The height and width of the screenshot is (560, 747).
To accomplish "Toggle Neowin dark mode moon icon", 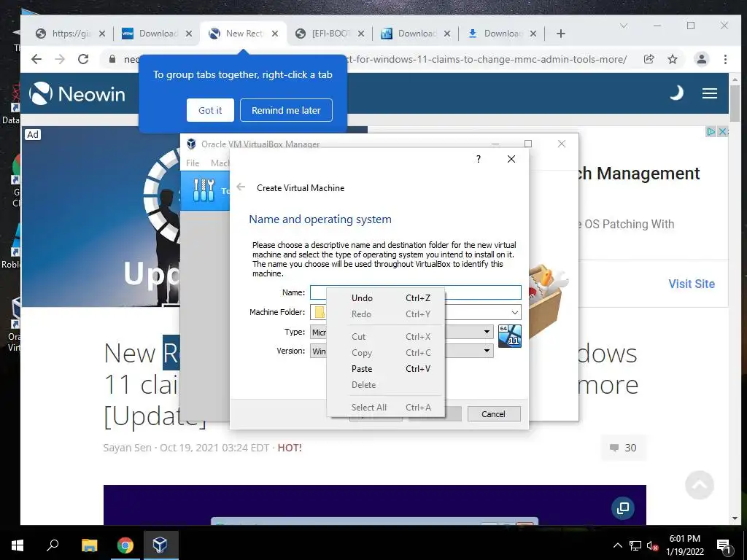I will (x=676, y=93).
